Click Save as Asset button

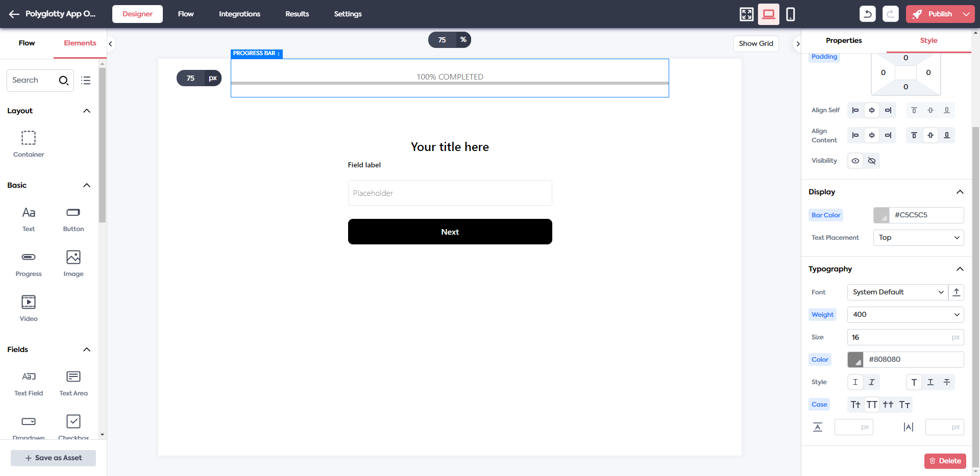click(53, 458)
